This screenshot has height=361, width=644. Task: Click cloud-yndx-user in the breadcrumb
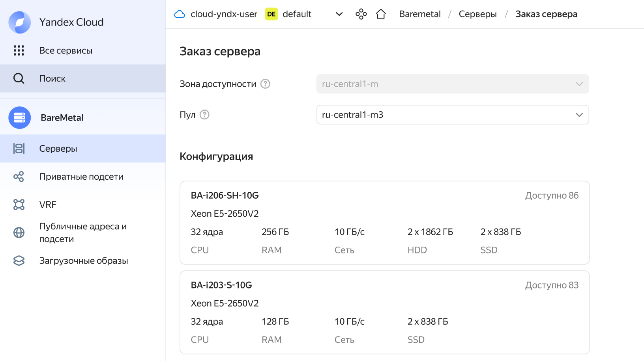point(224,14)
